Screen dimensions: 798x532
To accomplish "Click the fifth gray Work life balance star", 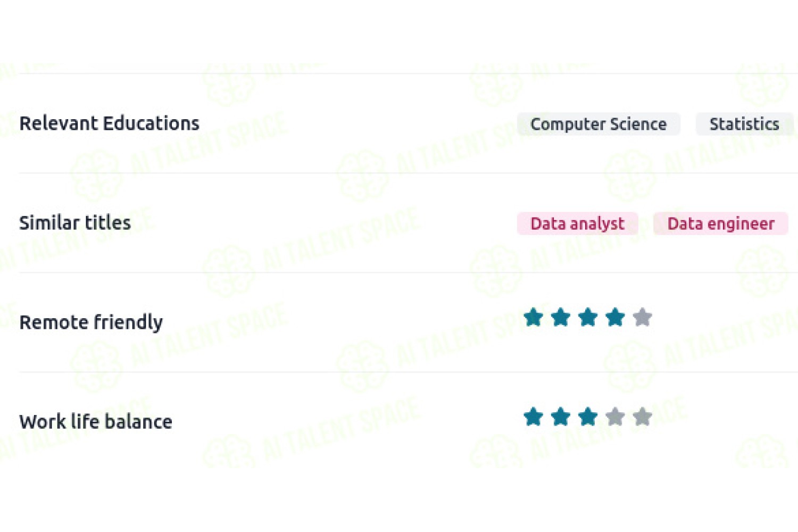I will [x=643, y=417].
